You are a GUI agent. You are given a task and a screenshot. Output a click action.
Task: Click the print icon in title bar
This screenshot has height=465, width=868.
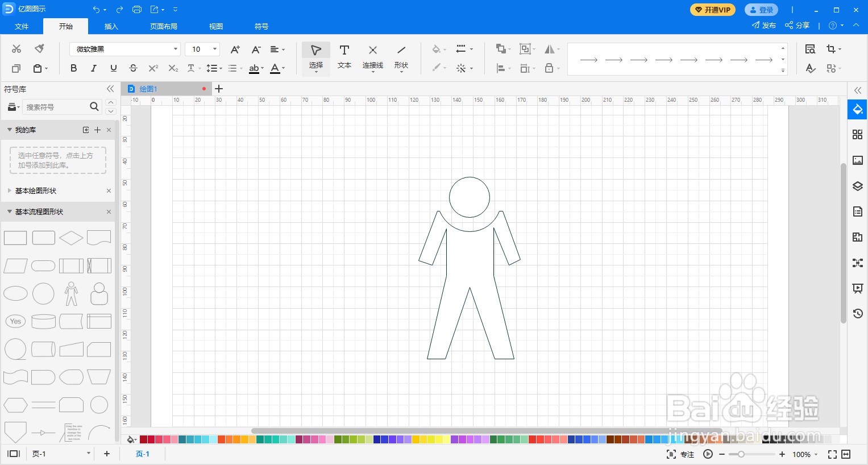(137, 10)
